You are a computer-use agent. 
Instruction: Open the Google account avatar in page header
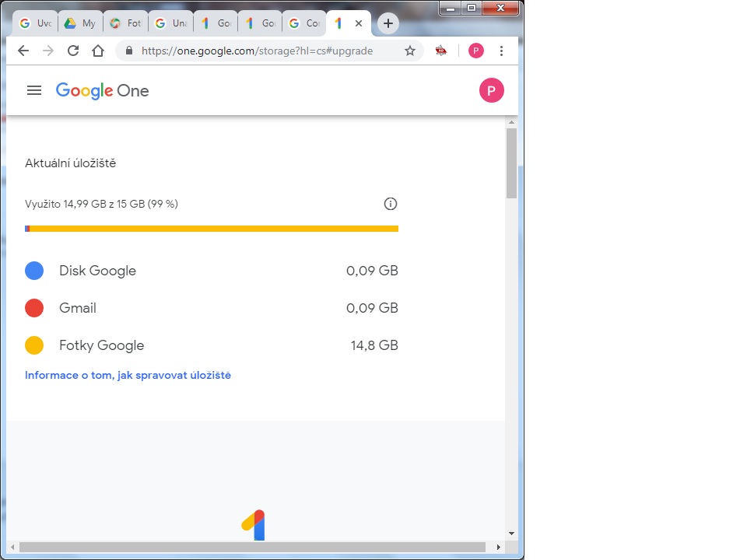click(492, 90)
